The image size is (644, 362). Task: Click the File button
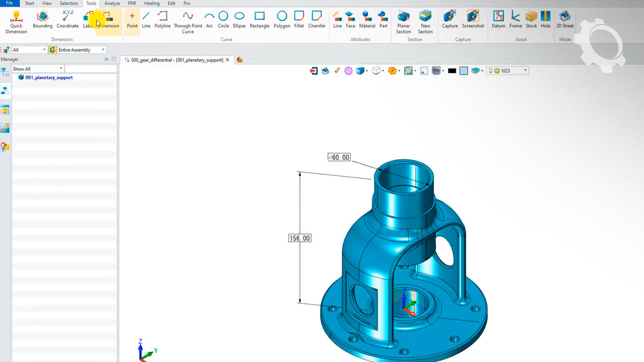[10, 4]
